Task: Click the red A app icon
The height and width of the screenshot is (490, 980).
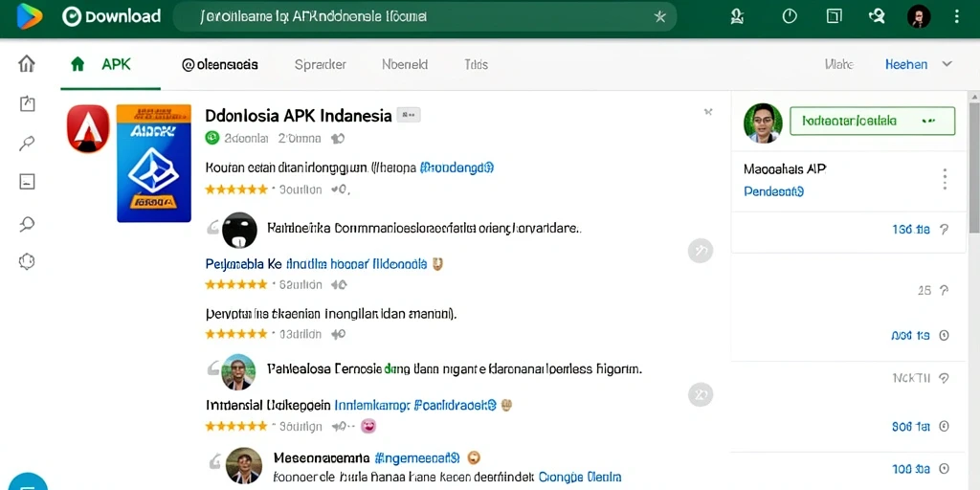Action: tap(88, 129)
